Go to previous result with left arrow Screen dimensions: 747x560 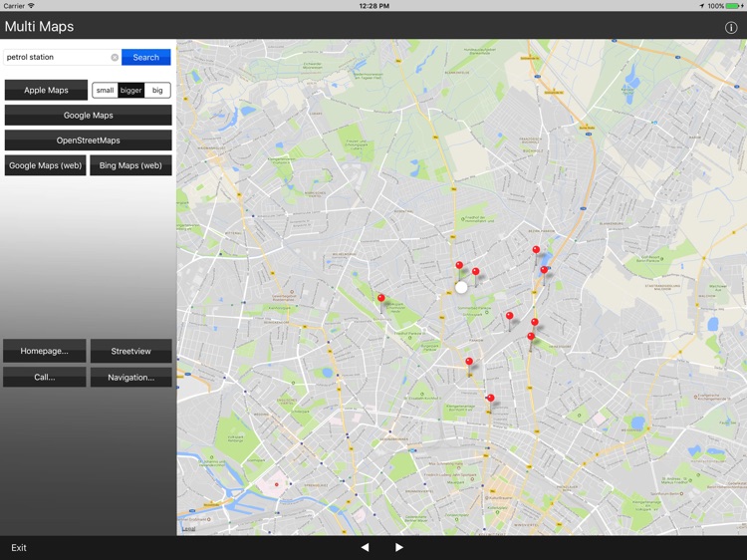(365, 547)
